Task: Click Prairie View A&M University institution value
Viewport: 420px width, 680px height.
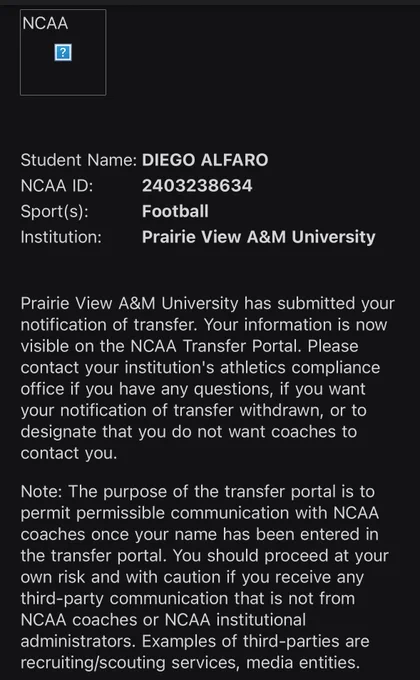Action: tap(259, 237)
